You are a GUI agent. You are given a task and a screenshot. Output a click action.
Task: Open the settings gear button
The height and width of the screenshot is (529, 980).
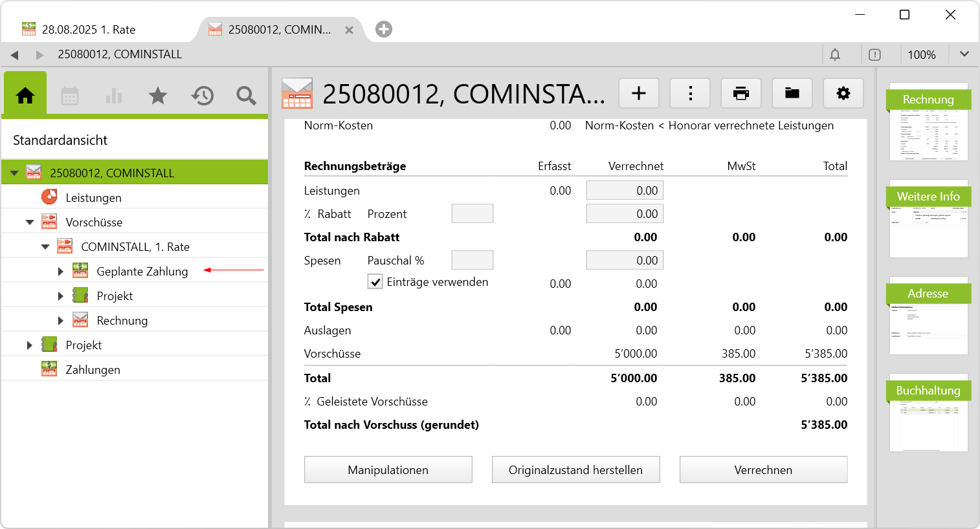(x=843, y=94)
